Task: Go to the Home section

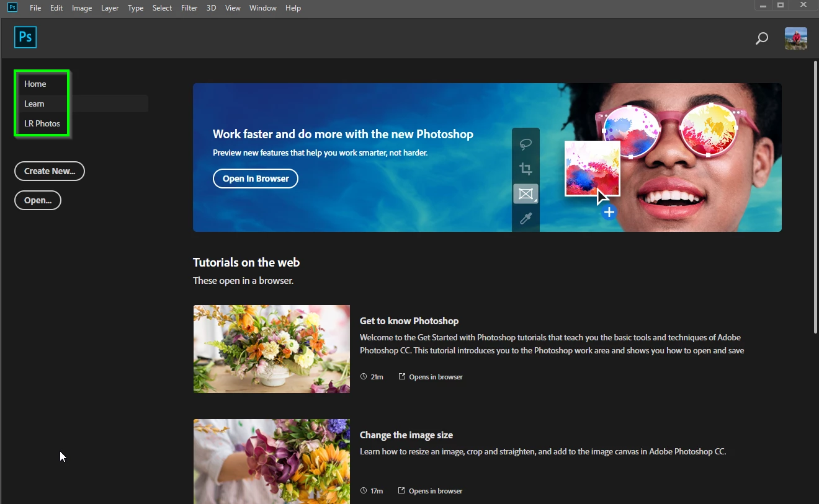Action: tap(35, 84)
